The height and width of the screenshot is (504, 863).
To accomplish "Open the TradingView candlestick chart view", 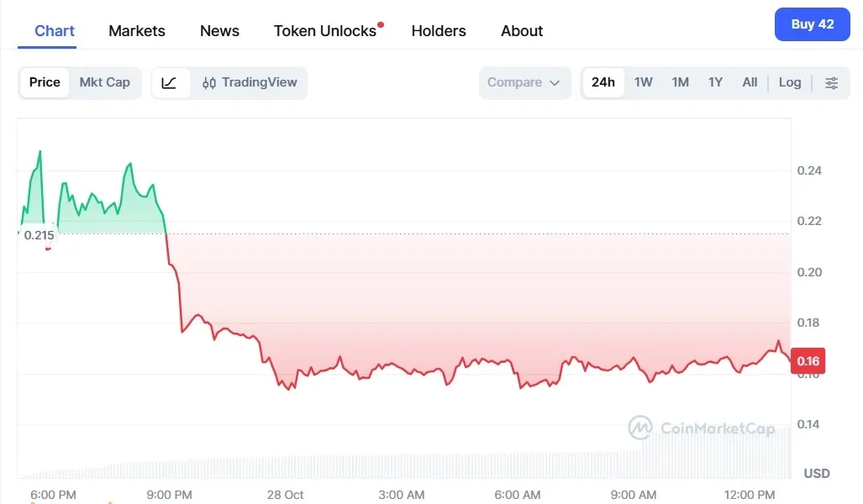I will click(260, 82).
